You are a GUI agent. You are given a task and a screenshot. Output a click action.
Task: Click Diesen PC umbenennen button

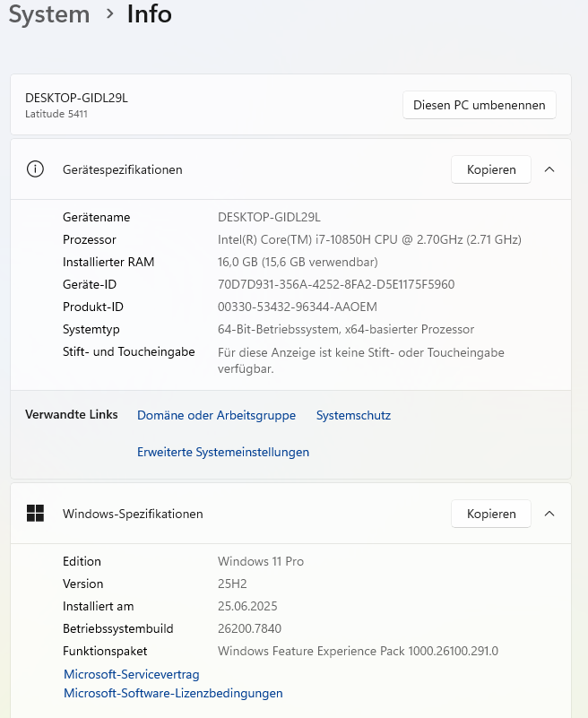[479, 105]
